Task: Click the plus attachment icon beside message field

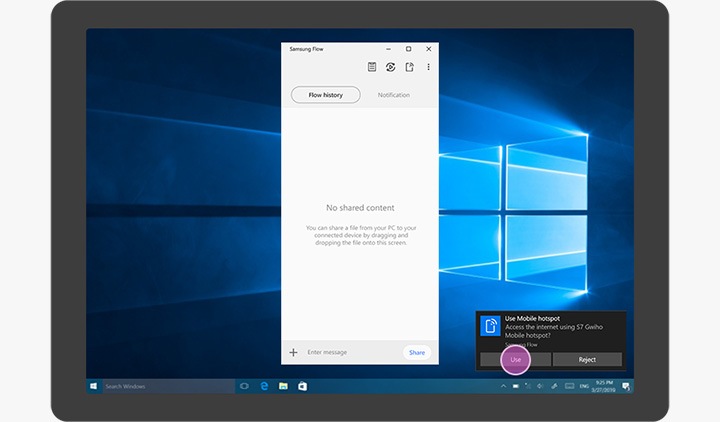Action: click(293, 352)
